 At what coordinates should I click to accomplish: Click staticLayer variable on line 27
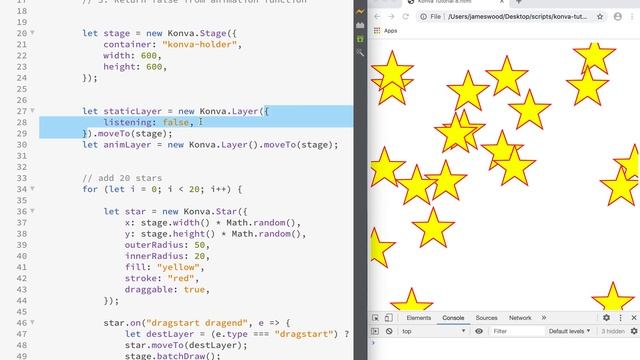132,111
